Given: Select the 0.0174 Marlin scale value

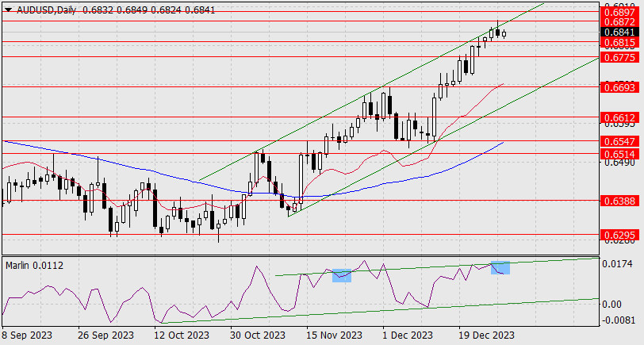Looking at the screenshot, I should click(x=617, y=264).
